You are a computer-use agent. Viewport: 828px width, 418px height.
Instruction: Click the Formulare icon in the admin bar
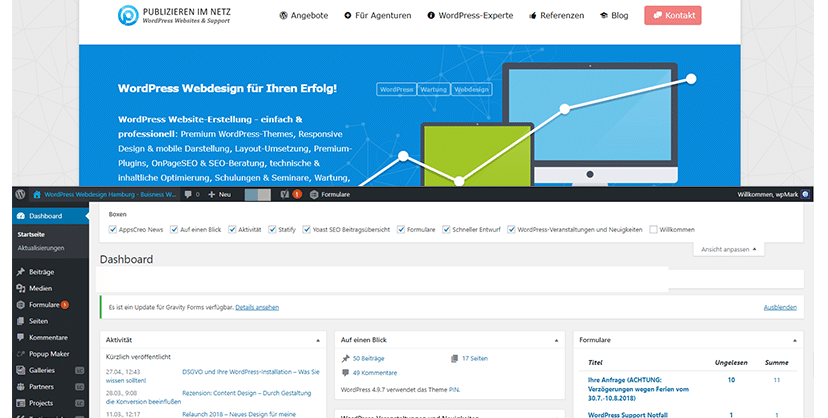314,194
